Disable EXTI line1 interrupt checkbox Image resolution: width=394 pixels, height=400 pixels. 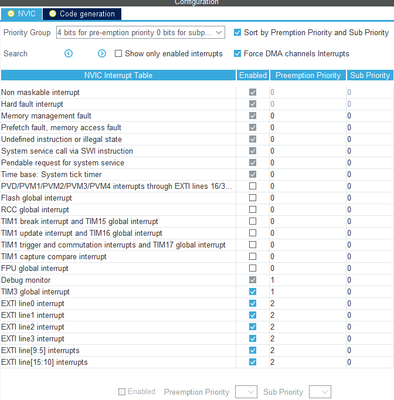[253, 315]
